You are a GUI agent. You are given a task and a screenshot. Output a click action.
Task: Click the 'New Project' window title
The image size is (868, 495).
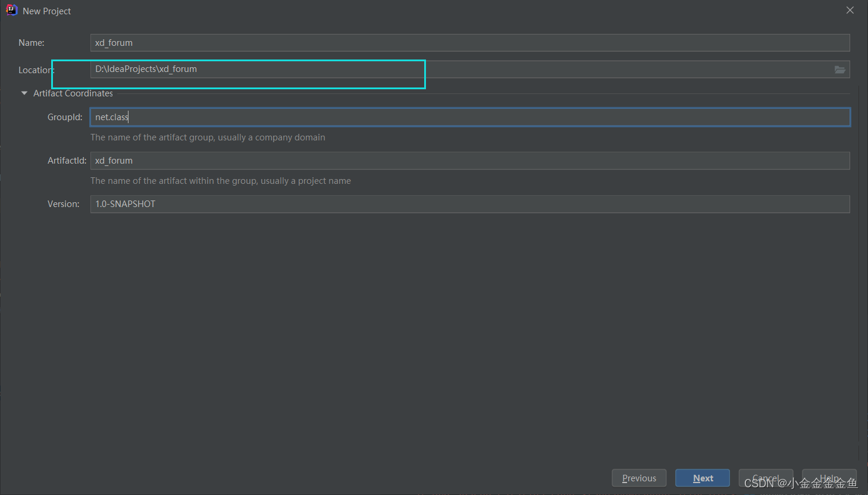click(x=46, y=11)
